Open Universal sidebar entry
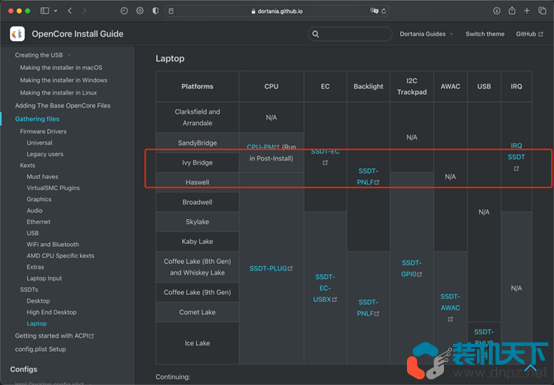Viewport: 554px width, 385px height. click(x=40, y=143)
